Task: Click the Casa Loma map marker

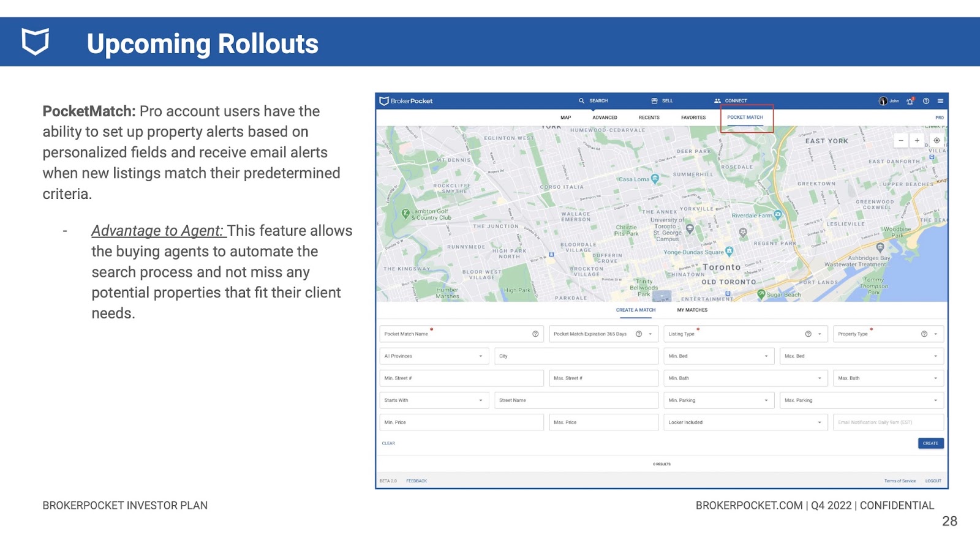Action: 655,179
